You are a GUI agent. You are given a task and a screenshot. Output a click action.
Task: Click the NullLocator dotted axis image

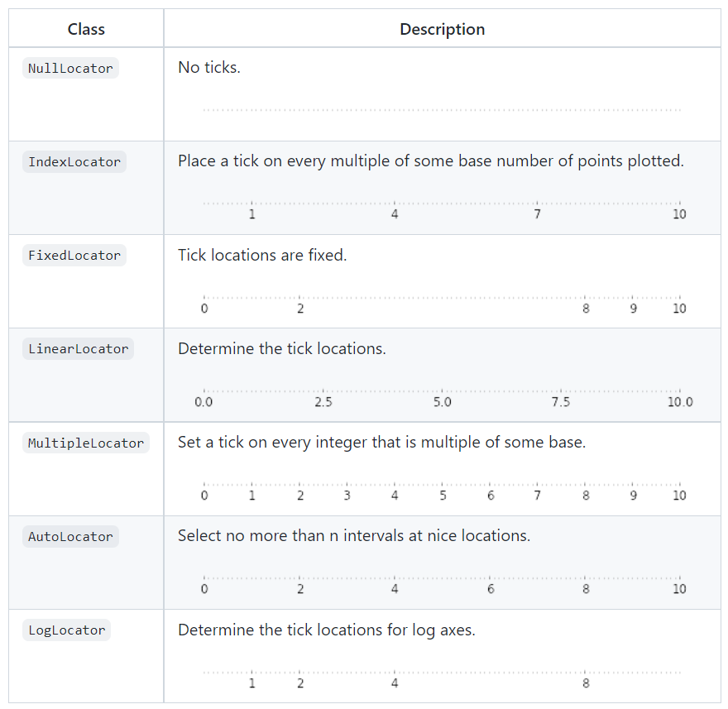[x=442, y=110]
